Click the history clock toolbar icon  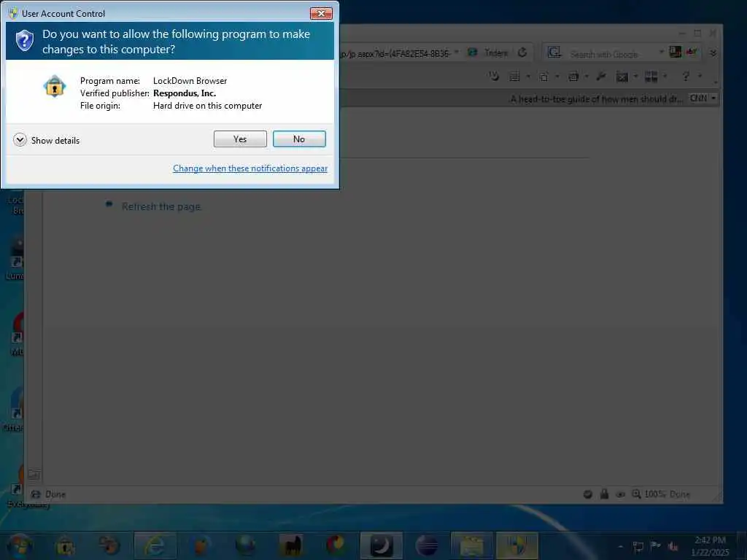tap(494, 76)
